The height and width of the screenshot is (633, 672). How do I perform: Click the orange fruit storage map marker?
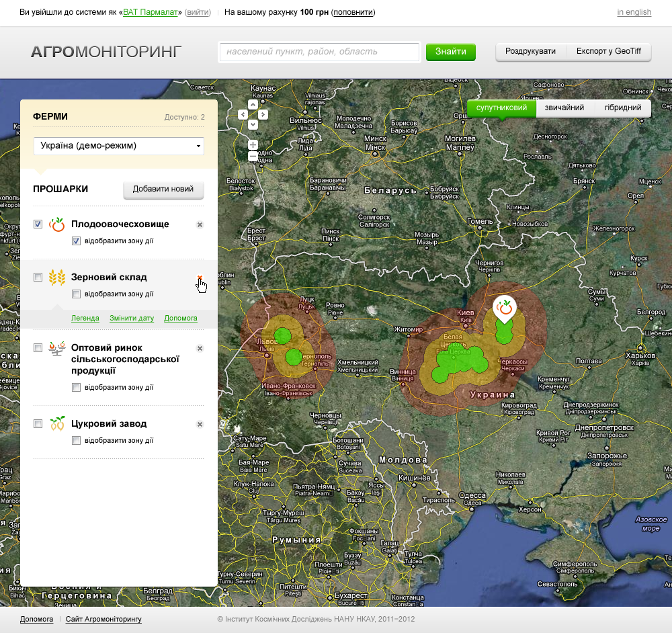tap(504, 309)
